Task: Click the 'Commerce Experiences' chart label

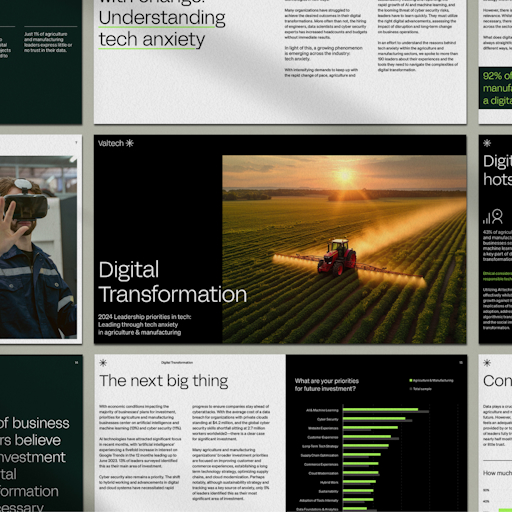Action: (x=321, y=464)
